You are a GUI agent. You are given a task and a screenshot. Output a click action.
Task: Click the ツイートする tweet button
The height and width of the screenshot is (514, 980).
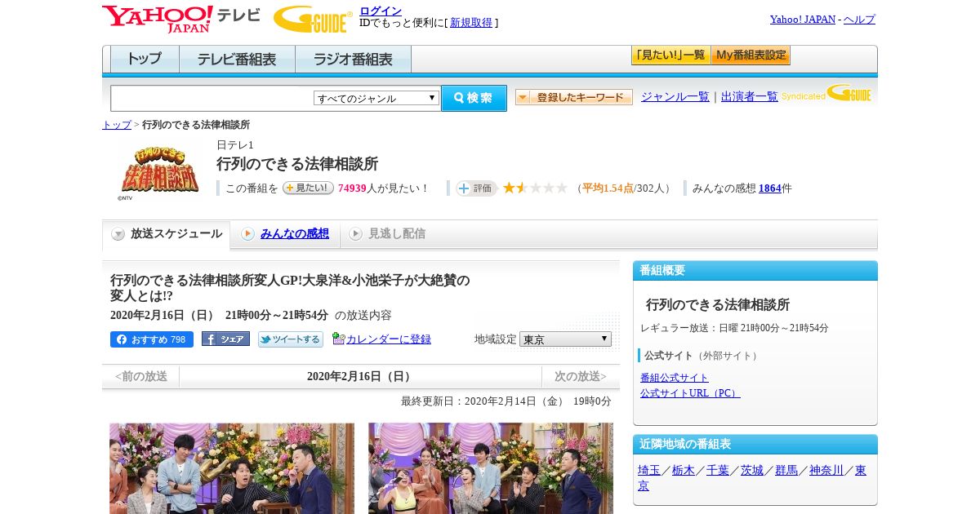click(x=291, y=339)
